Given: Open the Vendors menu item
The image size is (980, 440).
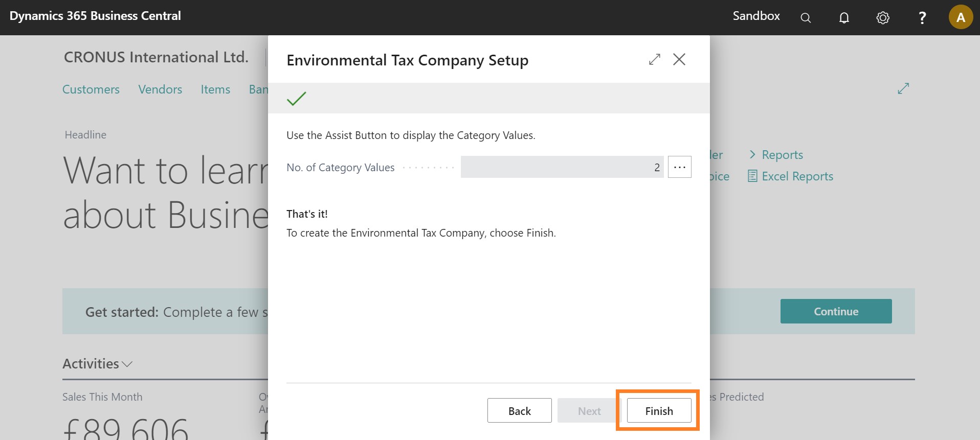Looking at the screenshot, I should [160, 89].
